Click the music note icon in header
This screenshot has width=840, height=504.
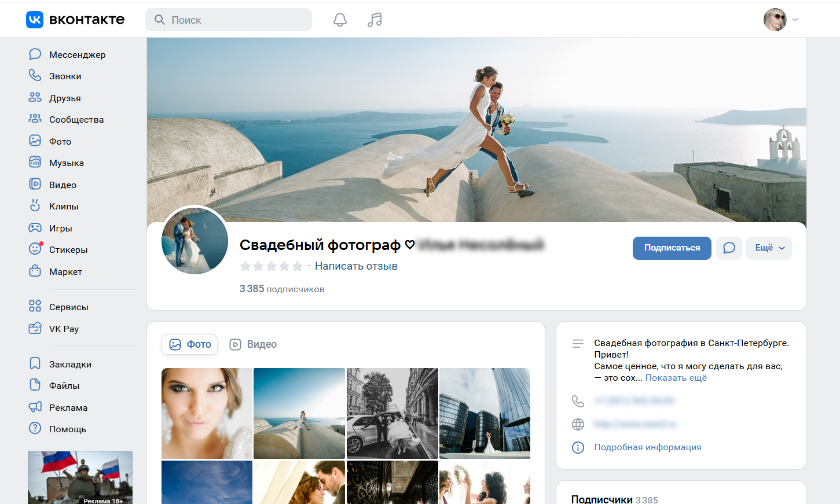(x=375, y=20)
